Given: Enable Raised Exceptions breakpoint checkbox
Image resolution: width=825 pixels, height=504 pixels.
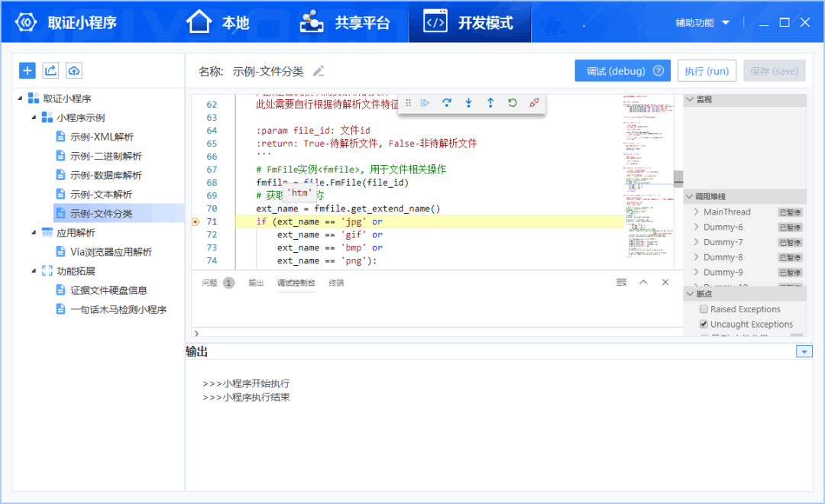Looking at the screenshot, I should point(704,309).
